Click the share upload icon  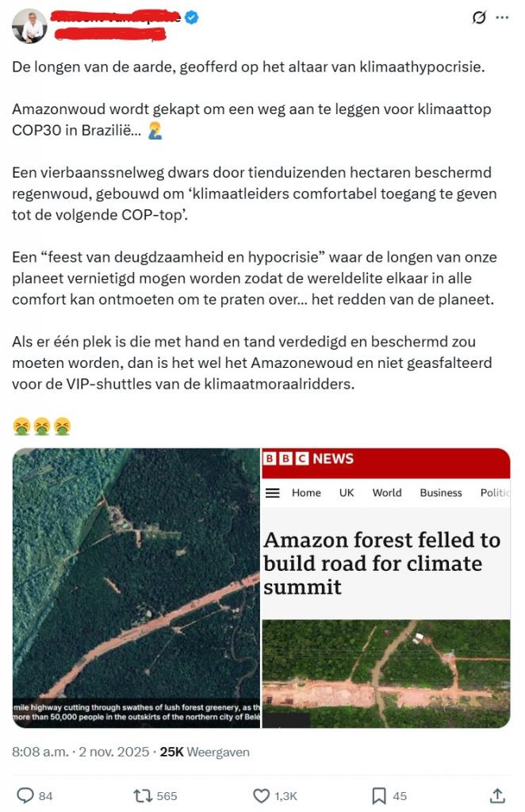pos(497,795)
